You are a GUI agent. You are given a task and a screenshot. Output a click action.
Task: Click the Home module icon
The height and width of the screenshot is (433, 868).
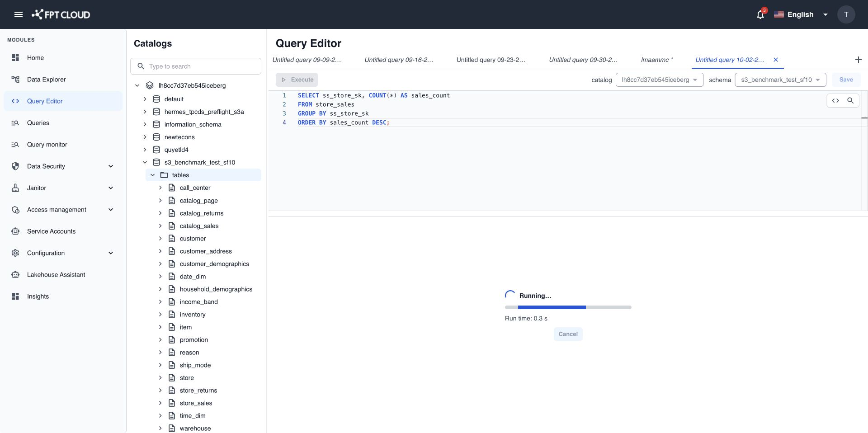15,58
